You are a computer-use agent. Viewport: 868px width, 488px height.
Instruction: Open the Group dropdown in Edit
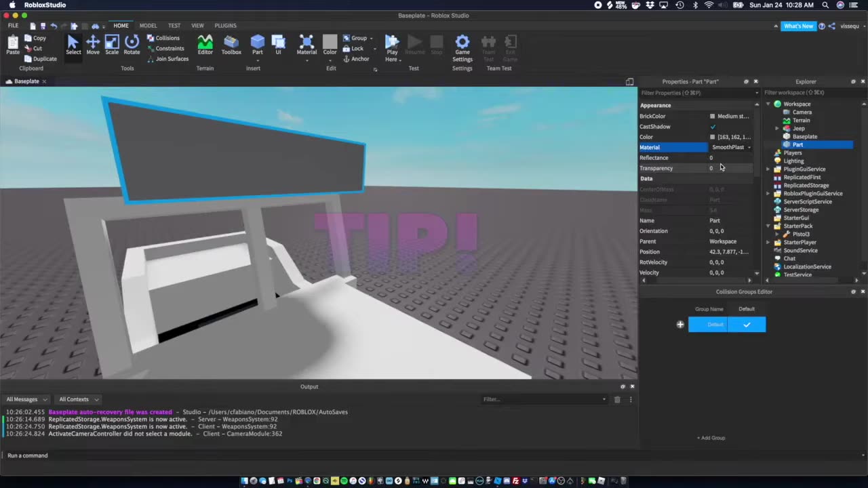click(372, 38)
